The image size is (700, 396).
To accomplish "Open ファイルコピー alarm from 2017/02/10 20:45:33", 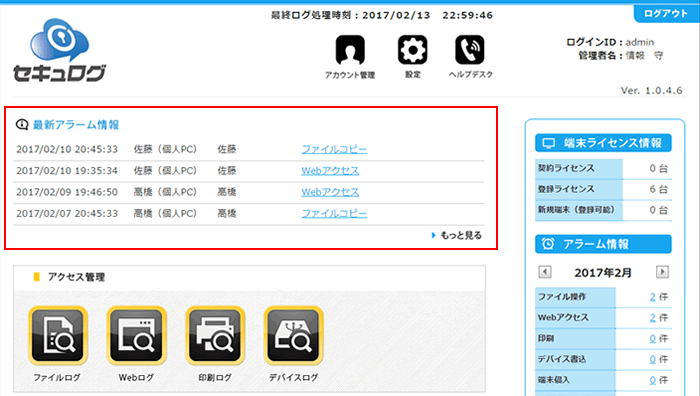I will 334,149.
